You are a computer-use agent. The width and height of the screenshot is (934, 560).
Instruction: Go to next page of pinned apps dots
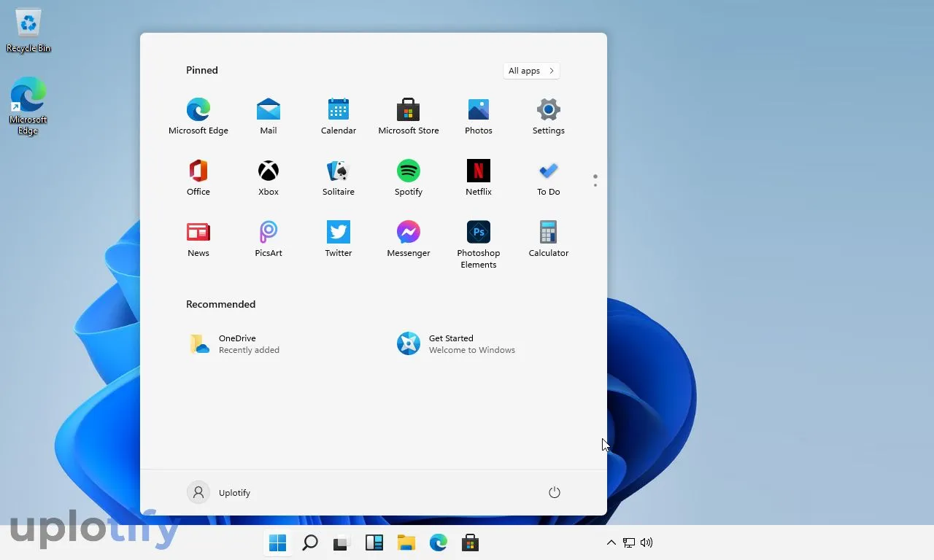coord(595,185)
